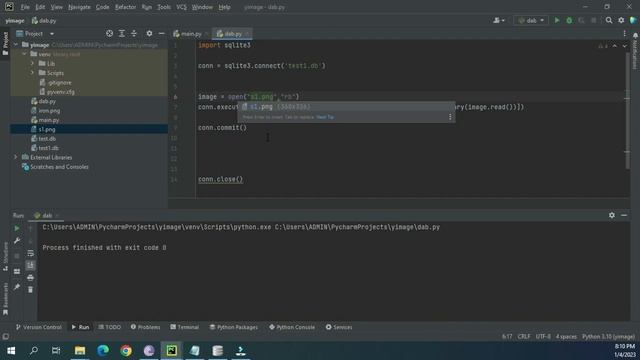Click line:column 6:17 indicator
This screenshot has height=360, width=640.
pos(507,337)
